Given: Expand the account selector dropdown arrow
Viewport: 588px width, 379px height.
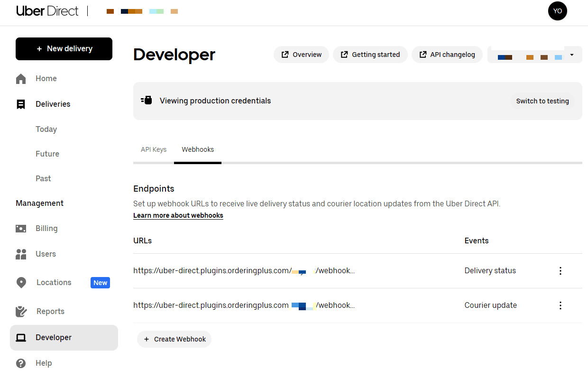Looking at the screenshot, I should coord(572,55).
